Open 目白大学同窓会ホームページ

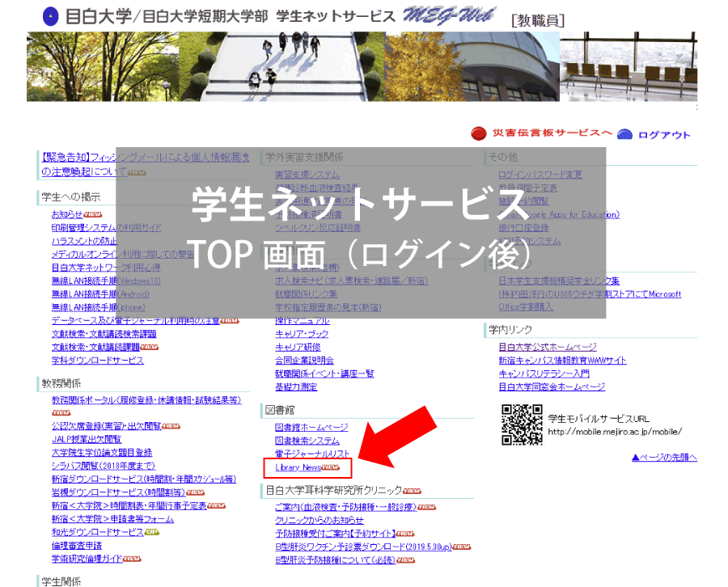[552, 386]
